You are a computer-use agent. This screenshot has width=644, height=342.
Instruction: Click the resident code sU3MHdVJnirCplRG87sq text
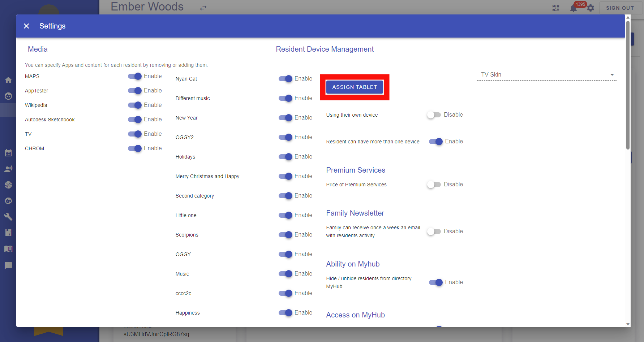coord(156,334)
